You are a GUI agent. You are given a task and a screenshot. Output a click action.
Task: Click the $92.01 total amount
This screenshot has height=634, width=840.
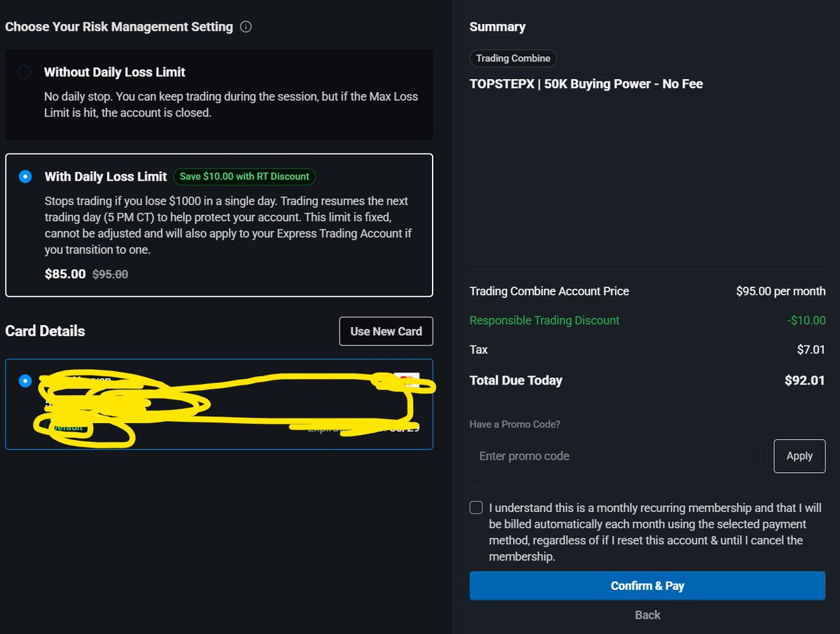805,381
